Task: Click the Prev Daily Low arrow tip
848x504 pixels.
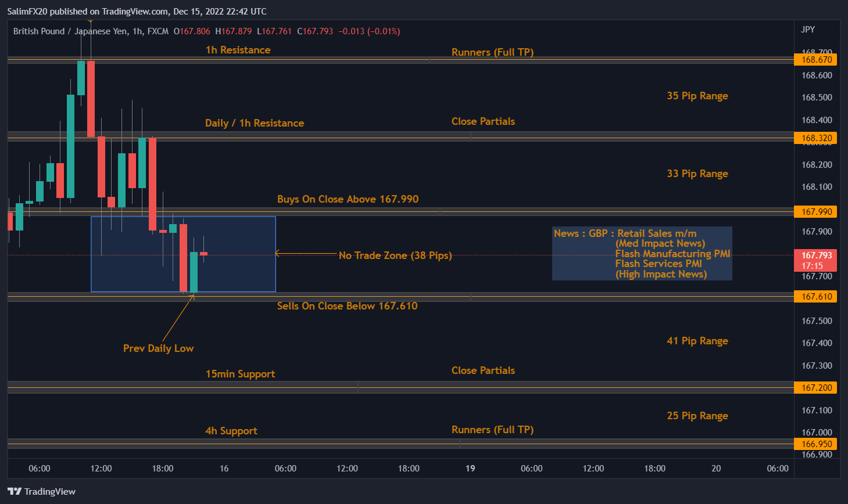Action: coord(193,296)
